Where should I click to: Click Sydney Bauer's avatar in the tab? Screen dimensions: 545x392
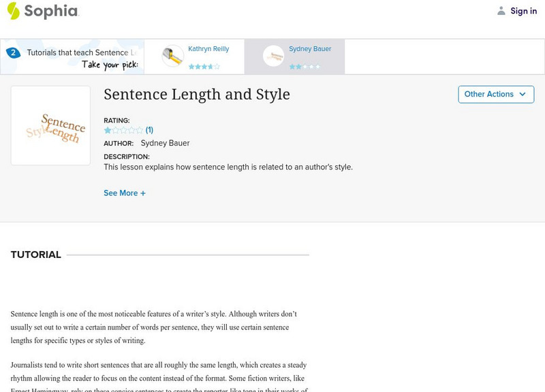click(273, 56)
